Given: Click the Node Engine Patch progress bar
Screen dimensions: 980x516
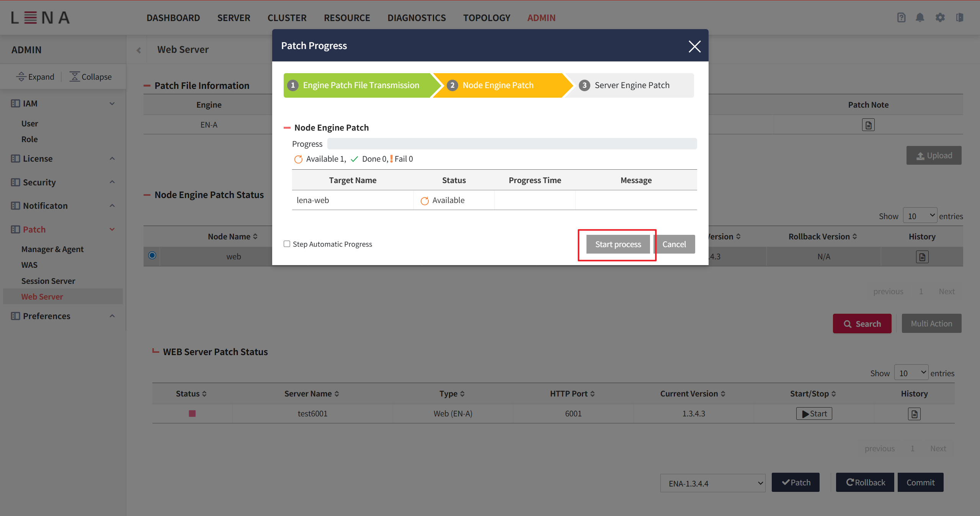Looking at the screenshot, I should point(512,144).
